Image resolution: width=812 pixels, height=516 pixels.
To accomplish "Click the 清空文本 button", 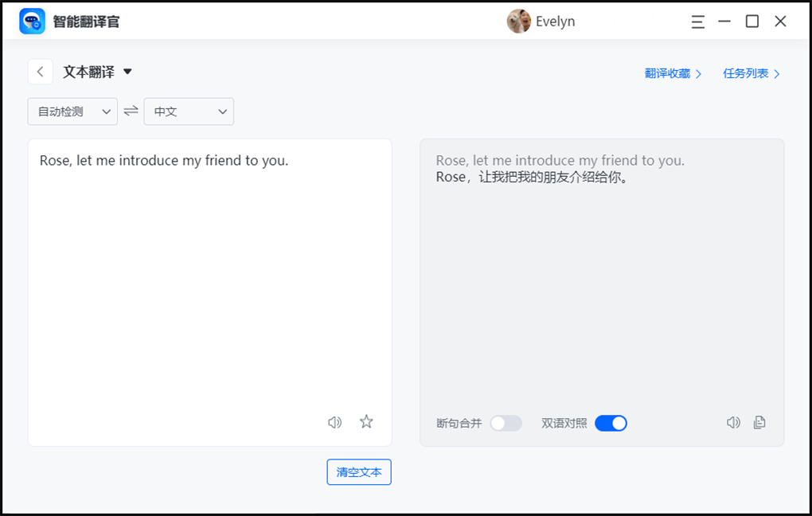I will click(359, 472).
